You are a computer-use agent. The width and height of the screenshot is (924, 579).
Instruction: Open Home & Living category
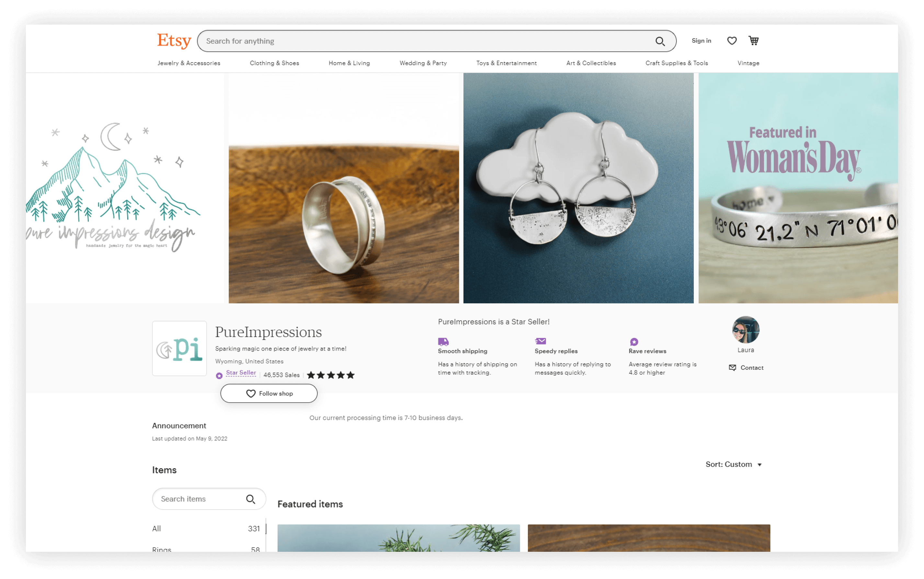[x=349, y=63]
